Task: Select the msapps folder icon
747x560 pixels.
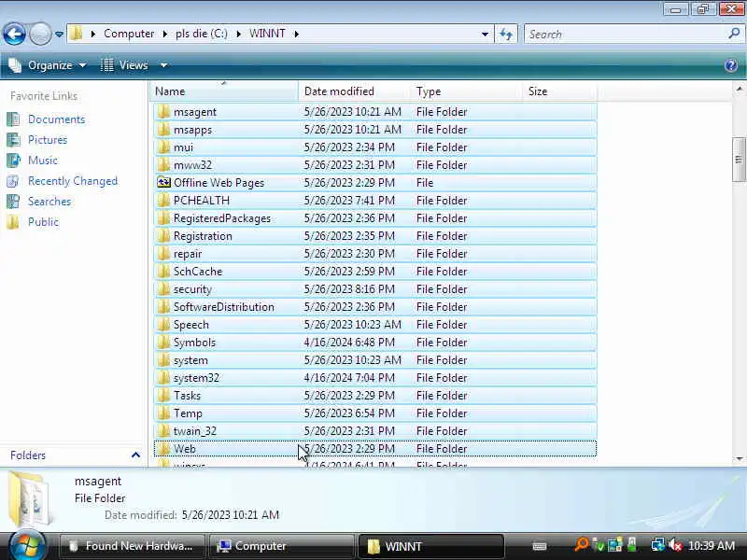Action: (x=163, y=130)
